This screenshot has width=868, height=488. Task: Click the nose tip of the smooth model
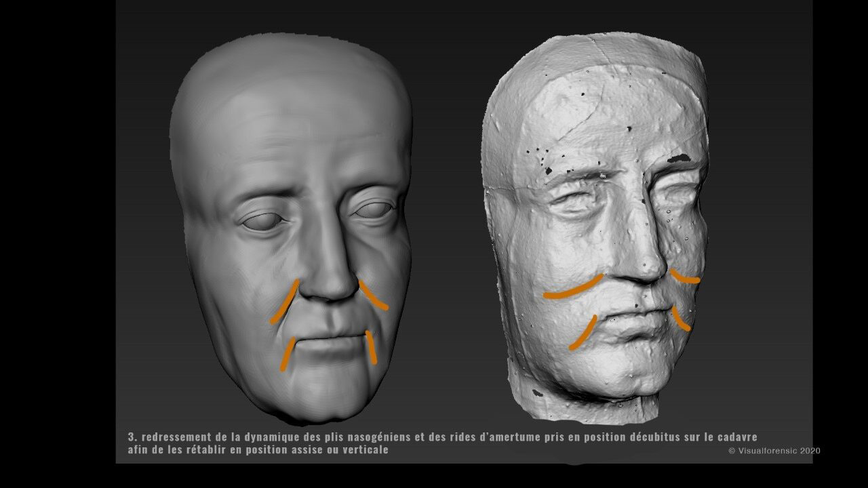[329, 288]
